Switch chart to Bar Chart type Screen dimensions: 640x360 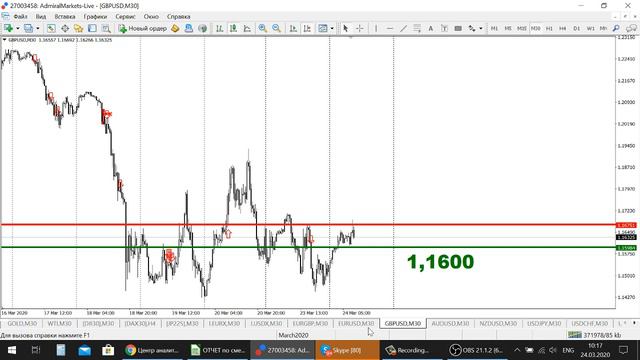pos(220,28)
